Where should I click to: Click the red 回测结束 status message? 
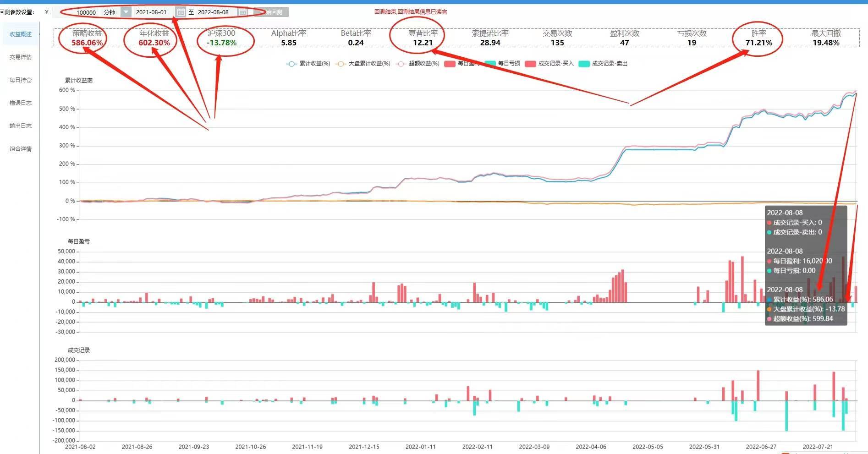click(x=411, y=12)
